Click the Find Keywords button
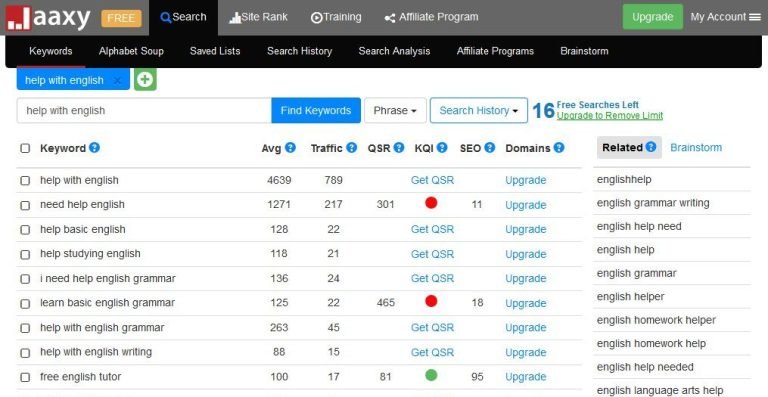 point(316,111)
